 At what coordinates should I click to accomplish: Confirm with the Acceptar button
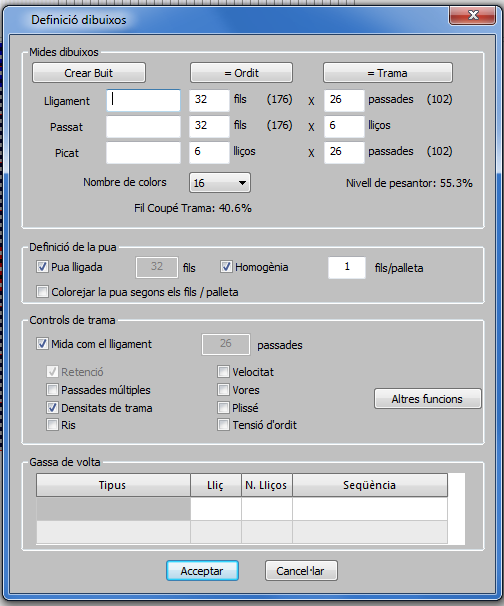click(202, 570)
